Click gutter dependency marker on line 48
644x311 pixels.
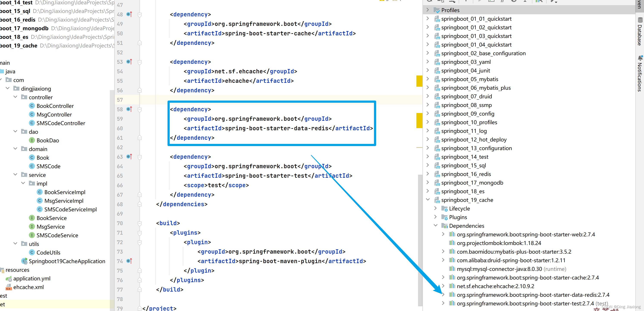pos(129,14)
